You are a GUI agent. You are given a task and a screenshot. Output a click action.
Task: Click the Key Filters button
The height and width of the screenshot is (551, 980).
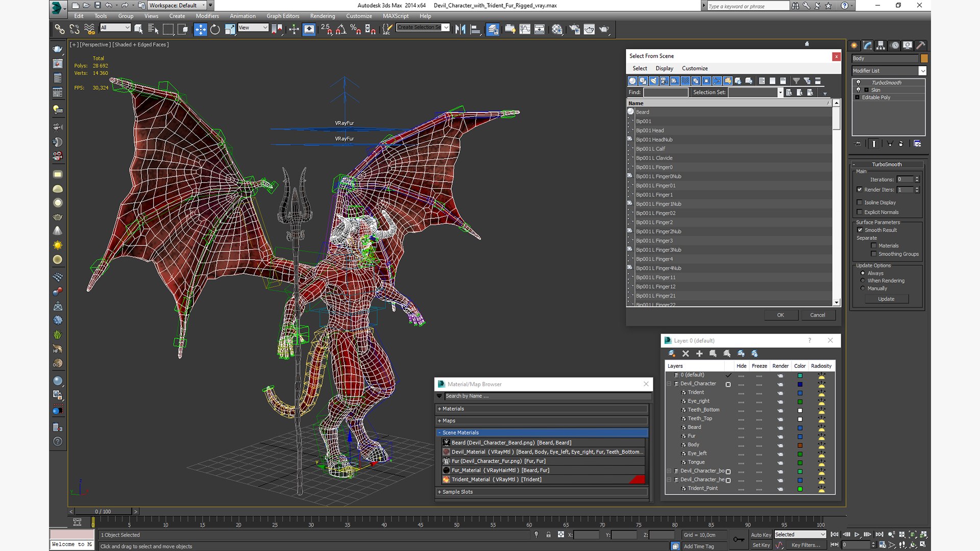pos(806,545)
